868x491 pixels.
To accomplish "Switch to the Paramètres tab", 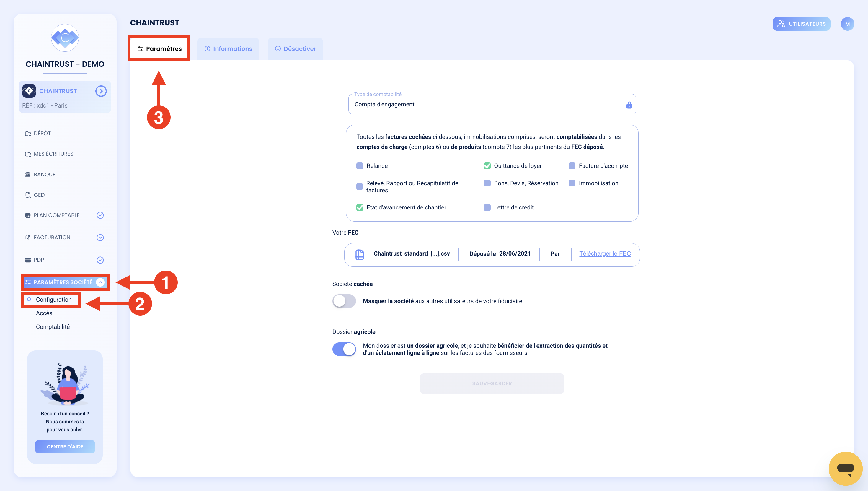I will tap(159, 48).
